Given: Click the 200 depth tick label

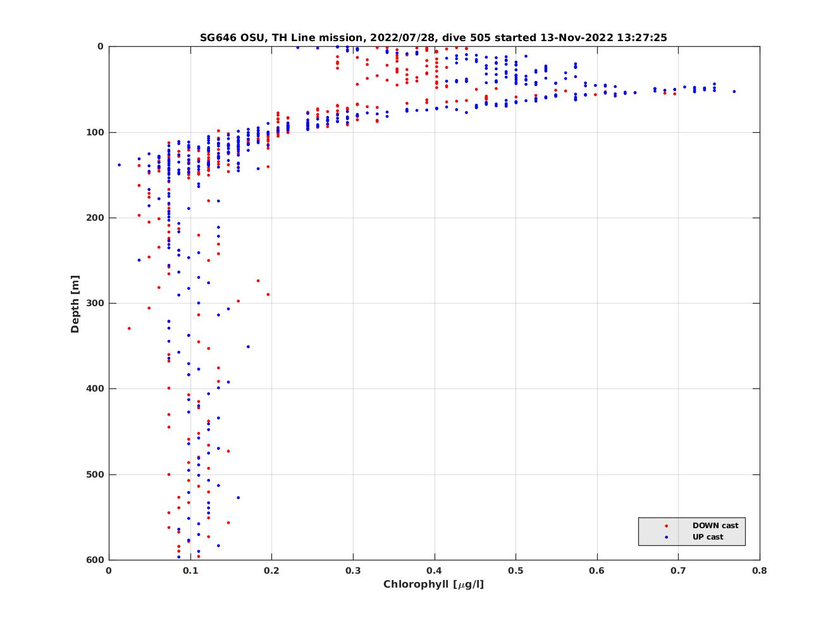Looking at the screenshot, I should click(95, 218).
